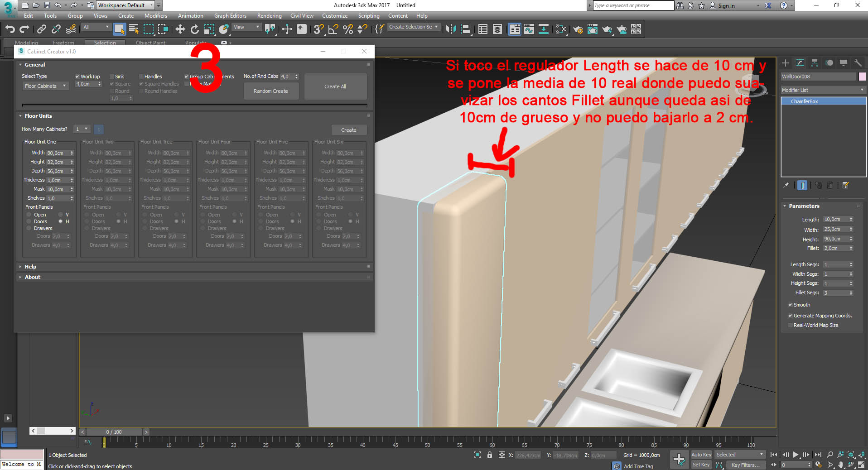This screenshot has width=868, height=470.
Task: Toggle 3D Snaps tool
Action: 318,29
